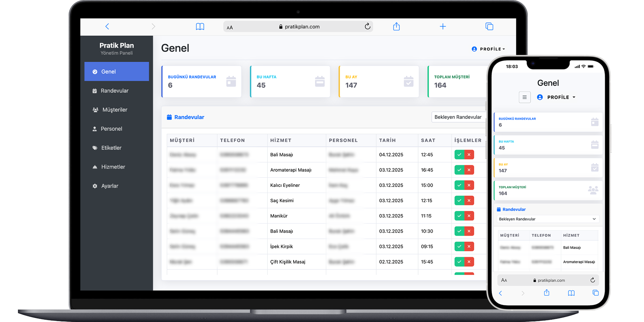Select the Müşteriler people icon
Viewport: 644px width, 322px height.
(x=95, y=109)
